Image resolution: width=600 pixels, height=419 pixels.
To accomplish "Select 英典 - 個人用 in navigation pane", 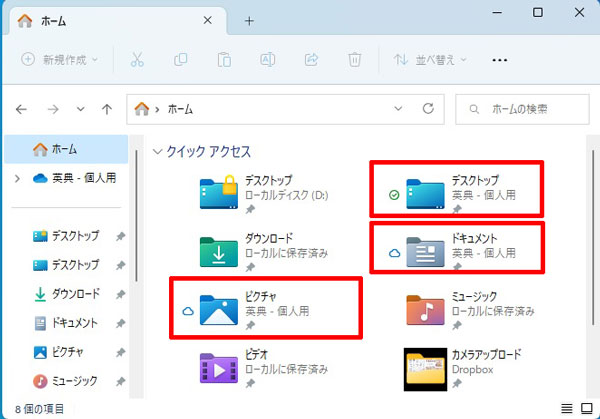I will [75, 178].
